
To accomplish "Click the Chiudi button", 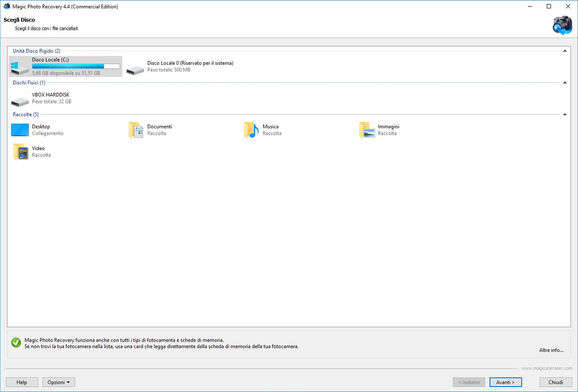I will coord(555,382).
